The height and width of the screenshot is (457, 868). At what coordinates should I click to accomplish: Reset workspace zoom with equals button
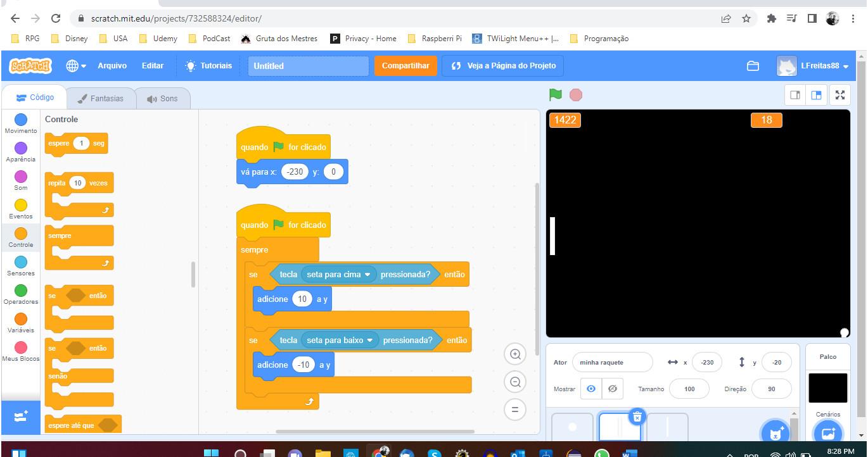[515, 410]
